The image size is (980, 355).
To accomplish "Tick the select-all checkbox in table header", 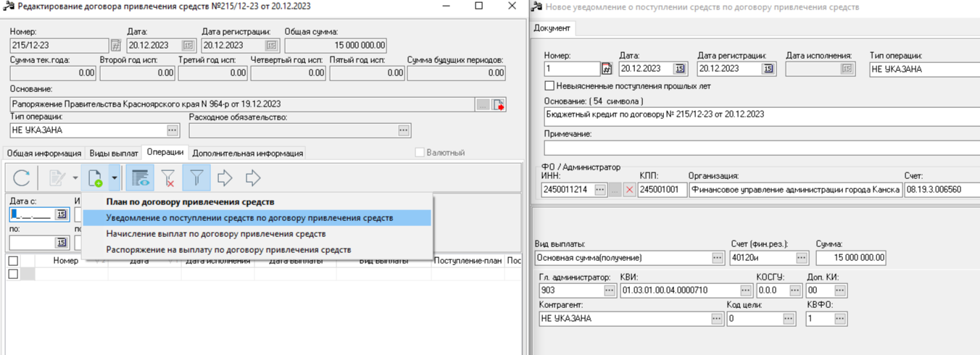I will [x=12, y=260].
